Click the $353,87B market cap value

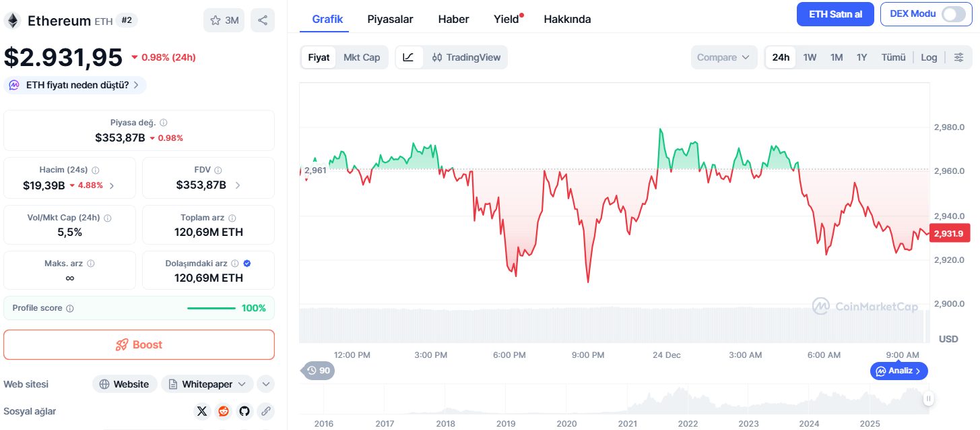click(120, 137)
